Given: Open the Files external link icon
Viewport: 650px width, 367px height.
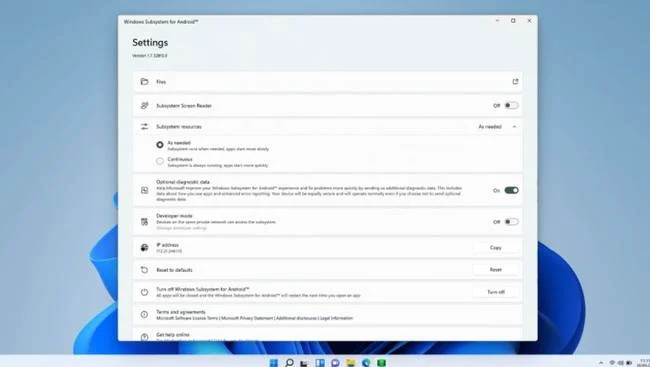Looking at the screenshot, I should point(515,82).
